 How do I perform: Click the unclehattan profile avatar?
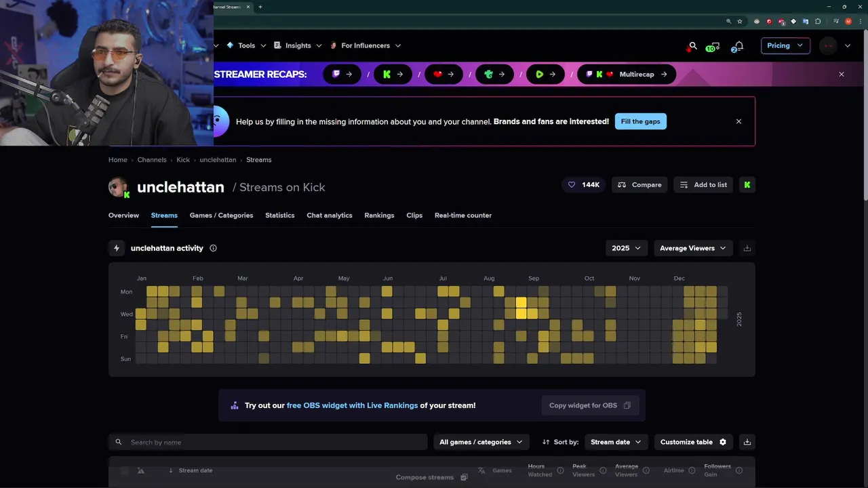click(119, 187)
